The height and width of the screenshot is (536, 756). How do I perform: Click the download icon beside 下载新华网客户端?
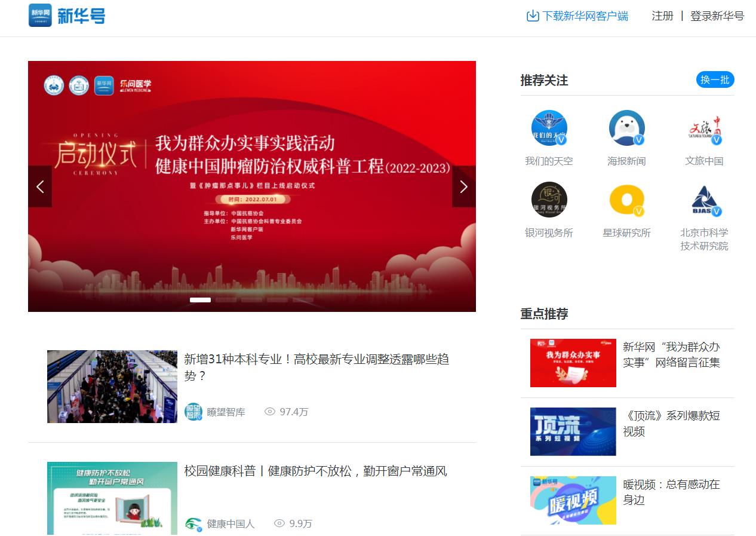pos(533,16)
